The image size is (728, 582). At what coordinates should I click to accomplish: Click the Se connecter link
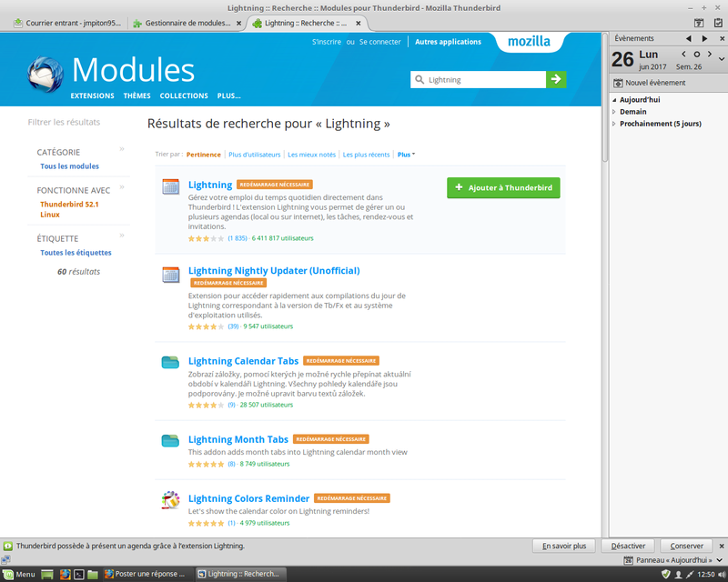[379, 42]
